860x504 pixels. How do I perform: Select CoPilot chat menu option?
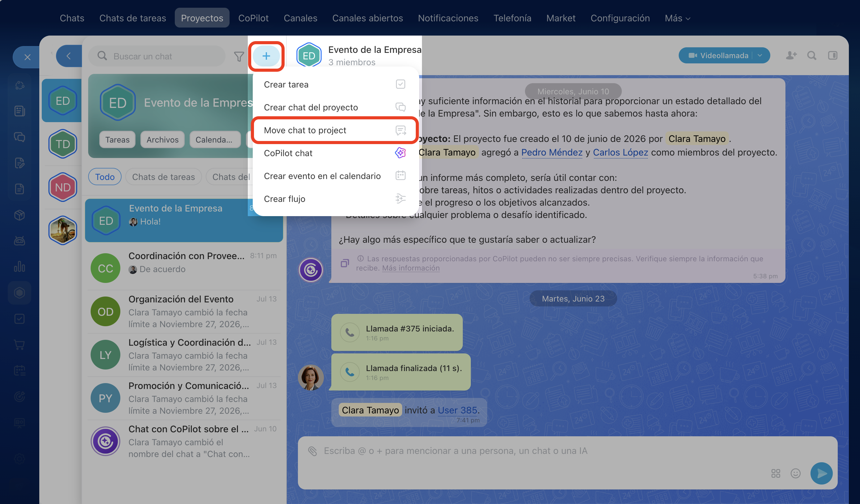335,153
